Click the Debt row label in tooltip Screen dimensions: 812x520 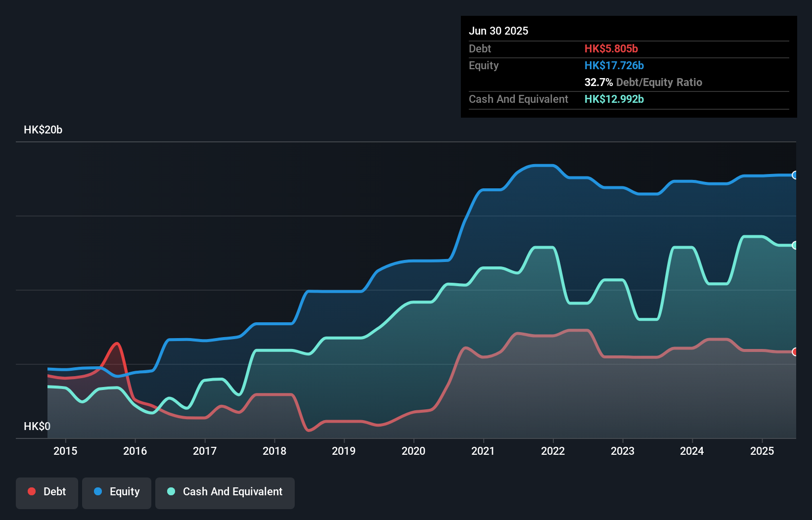tap(480, 48)
